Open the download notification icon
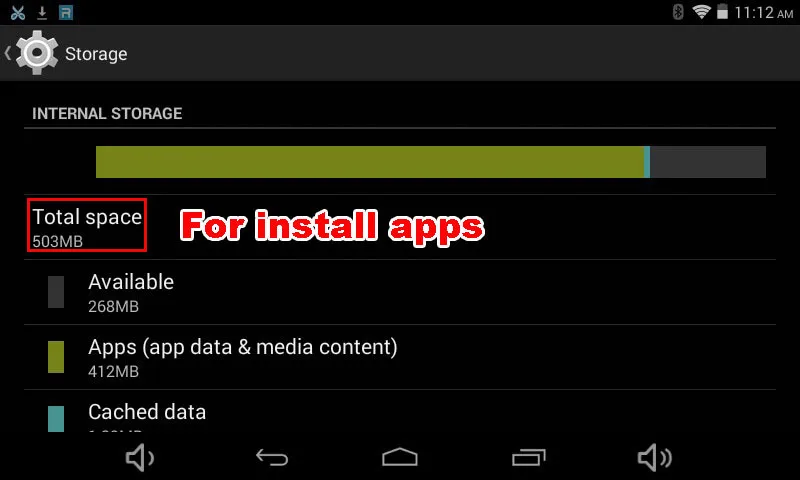 pos(42,13)
